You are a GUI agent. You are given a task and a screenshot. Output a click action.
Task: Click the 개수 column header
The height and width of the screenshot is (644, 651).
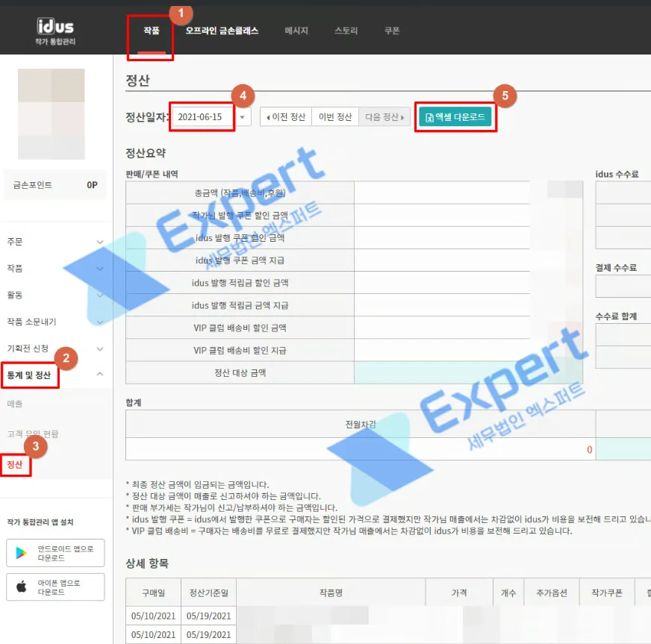(508, 593)
